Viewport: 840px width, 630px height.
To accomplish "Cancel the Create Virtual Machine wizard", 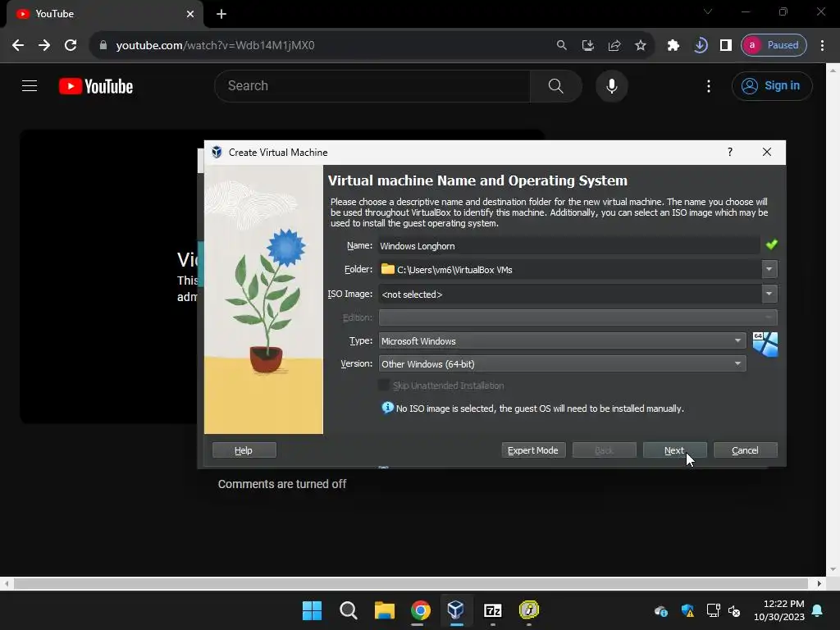I will pyautogui.click(x=745, y=450).
